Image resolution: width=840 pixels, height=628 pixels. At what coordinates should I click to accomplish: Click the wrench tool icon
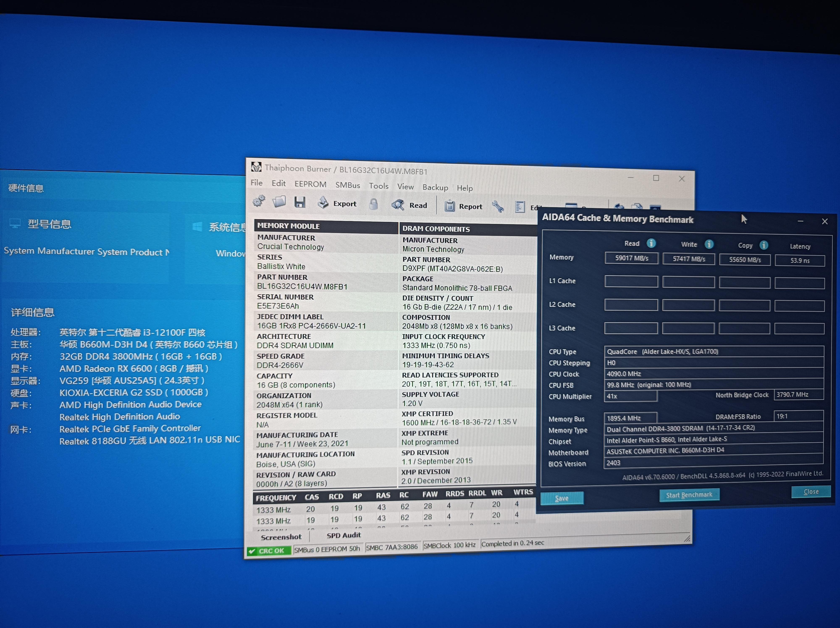[498, 207]
